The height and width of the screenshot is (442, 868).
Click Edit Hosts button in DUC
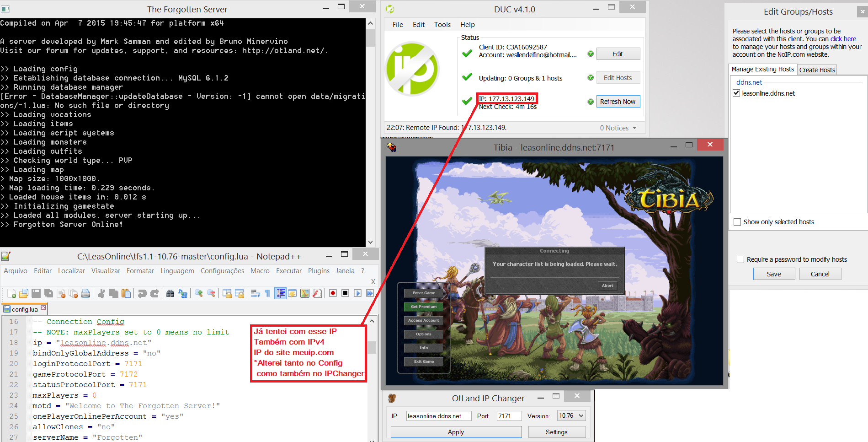618,78
